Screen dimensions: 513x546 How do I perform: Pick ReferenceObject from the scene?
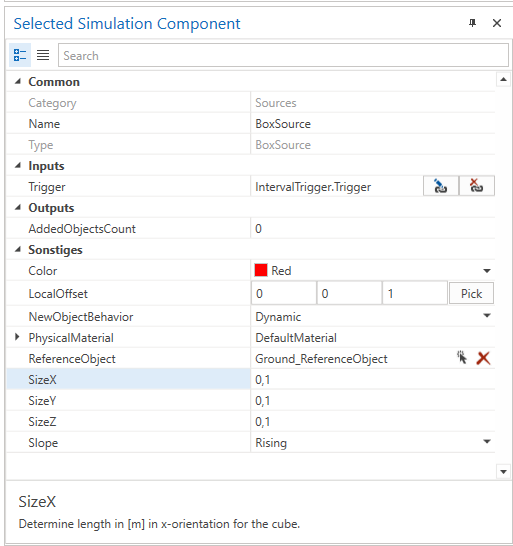462,358
